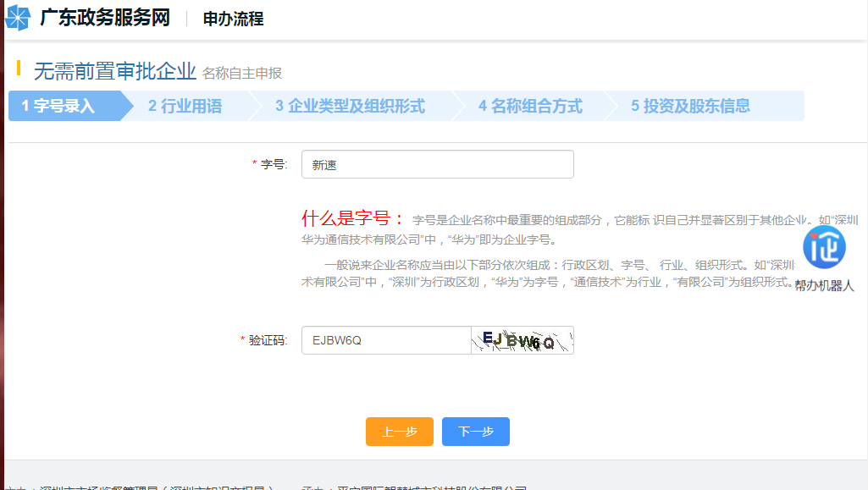Focus the 字号 input field
The image size is (868, 490).
click(437, 164)
